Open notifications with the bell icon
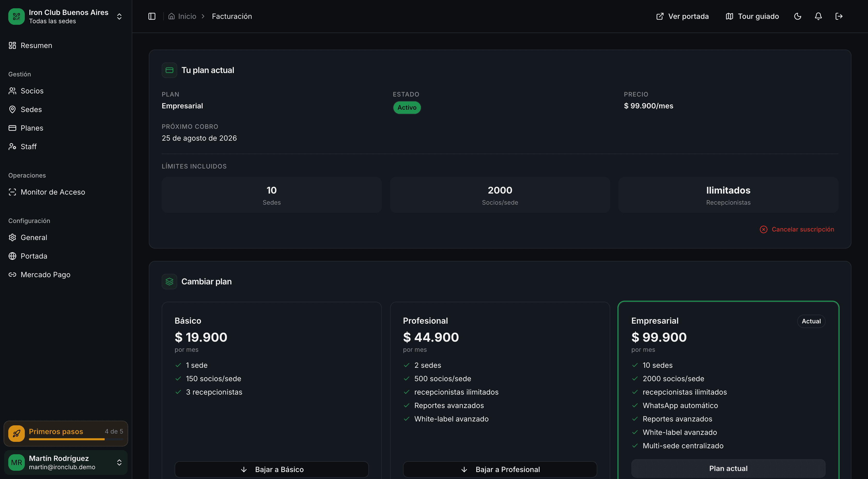Image resolution: width=868 pixels, height=479 pixels. pos(818,16)
